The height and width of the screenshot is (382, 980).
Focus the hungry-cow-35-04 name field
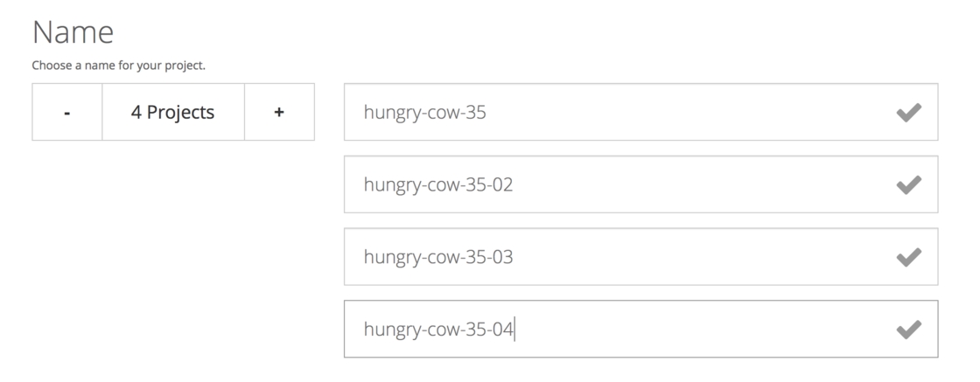click(x=612, y=330)
